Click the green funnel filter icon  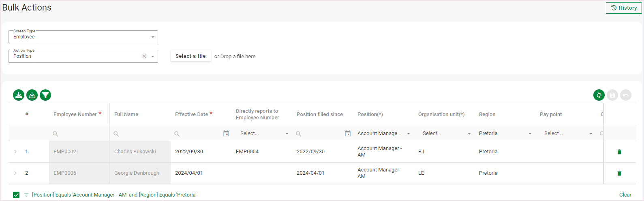(x=45, y=95)
